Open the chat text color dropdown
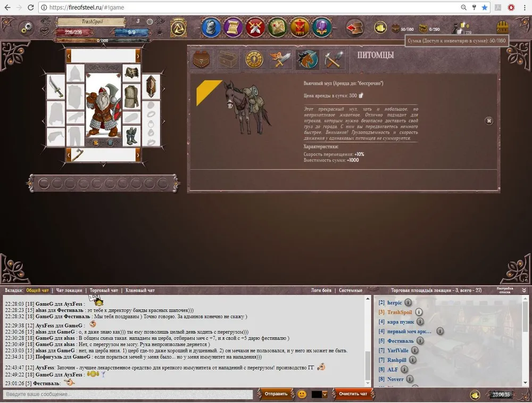This screenshot has height=403, width=532. (325, 394)
